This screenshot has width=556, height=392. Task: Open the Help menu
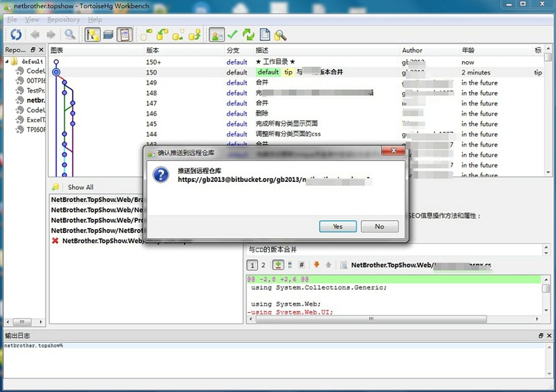95,19
